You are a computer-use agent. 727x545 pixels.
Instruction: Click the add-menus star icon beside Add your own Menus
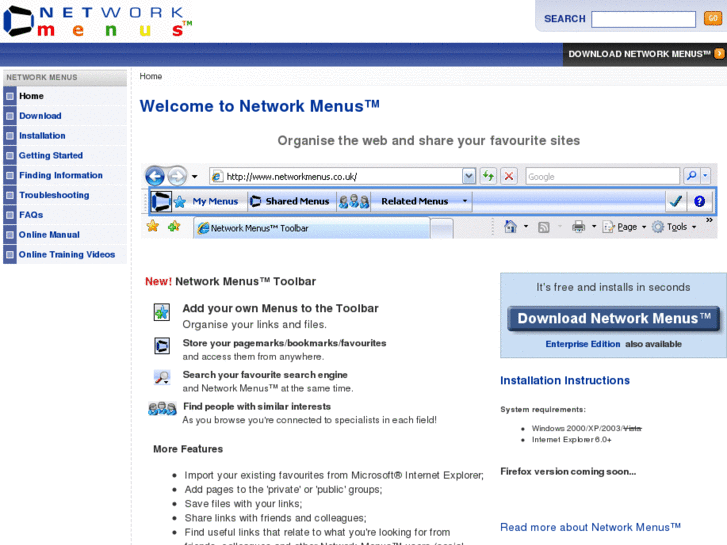point(162,312)
